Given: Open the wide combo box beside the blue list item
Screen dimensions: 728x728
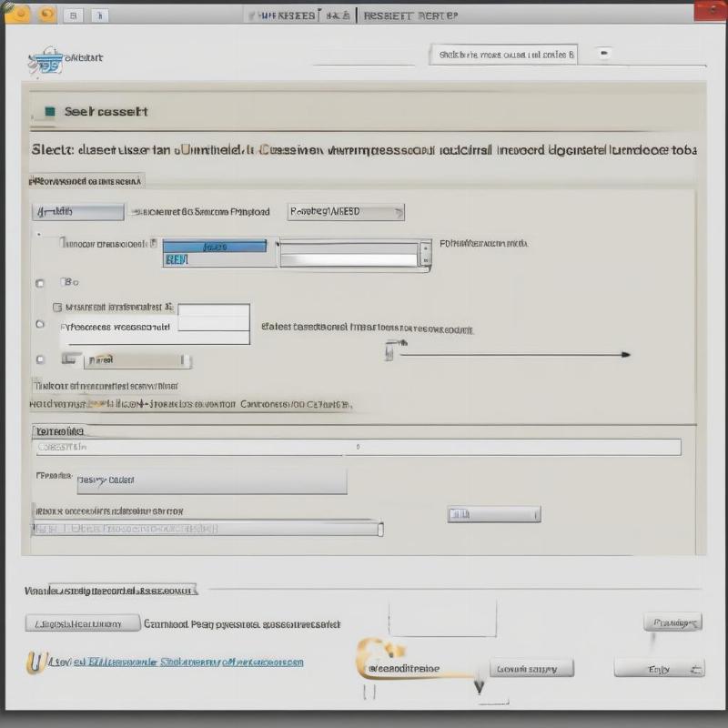Looking at the screenshot, I should pos(355,253).
